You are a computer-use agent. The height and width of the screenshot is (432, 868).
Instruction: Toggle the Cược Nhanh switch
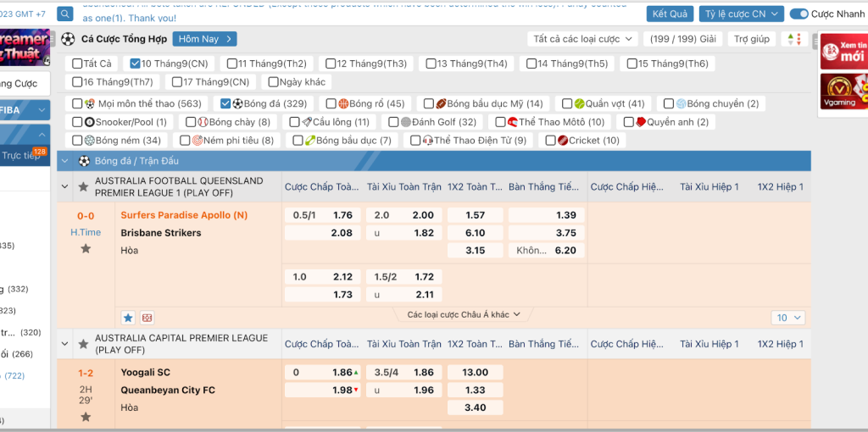pos(798,14)
